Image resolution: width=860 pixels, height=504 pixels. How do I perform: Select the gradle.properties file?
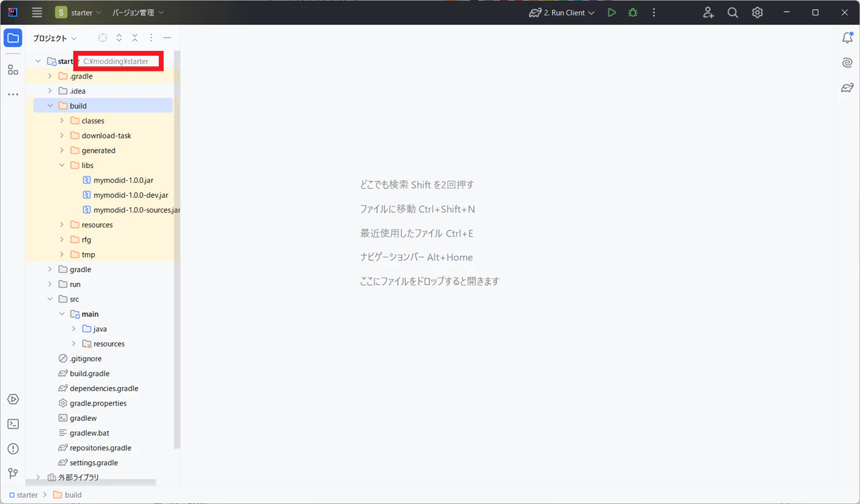click(98, 404)
